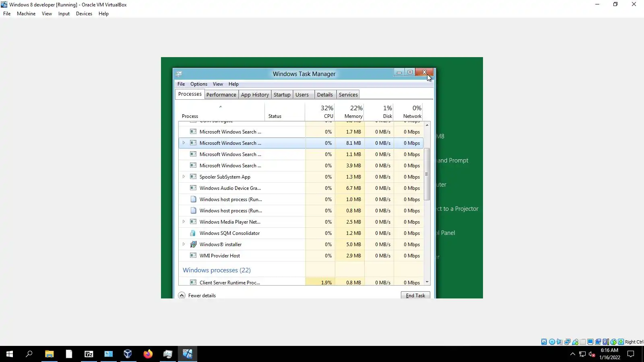Expand the Windows installer process group
This screenshot has width=644, height=362.
[184, 244]
